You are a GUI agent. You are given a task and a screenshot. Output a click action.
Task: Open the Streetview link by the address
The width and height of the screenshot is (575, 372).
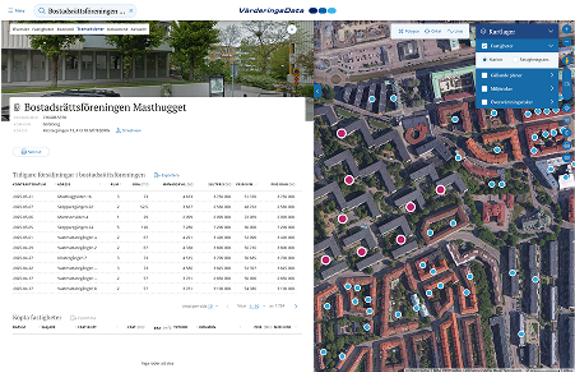point(128,131)
